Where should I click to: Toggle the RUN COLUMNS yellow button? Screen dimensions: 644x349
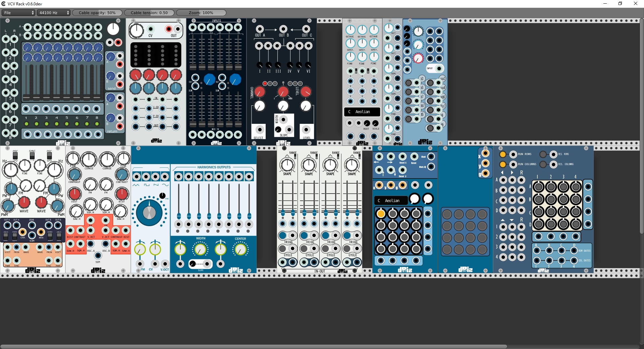(x=502, y=164)
